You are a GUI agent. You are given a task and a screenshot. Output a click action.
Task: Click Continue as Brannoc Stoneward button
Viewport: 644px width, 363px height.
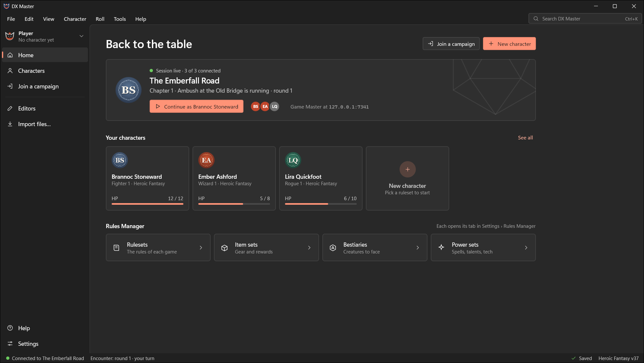point(196,106)
